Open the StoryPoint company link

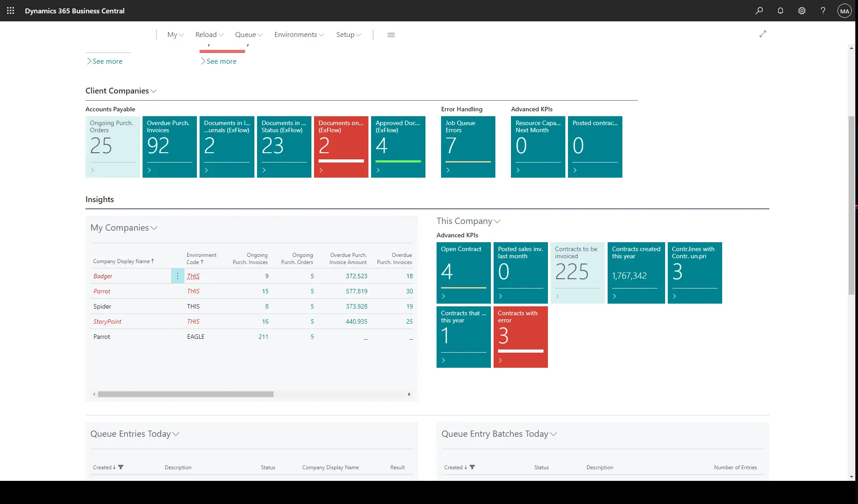107,321
